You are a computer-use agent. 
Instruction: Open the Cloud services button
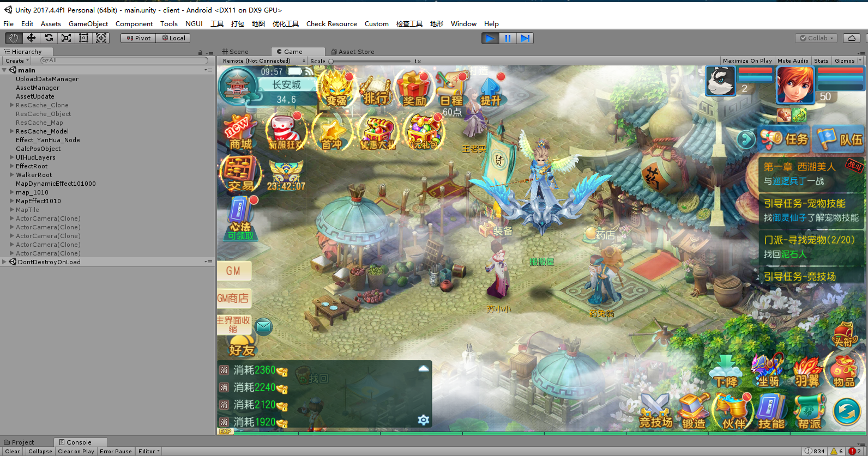852,38
